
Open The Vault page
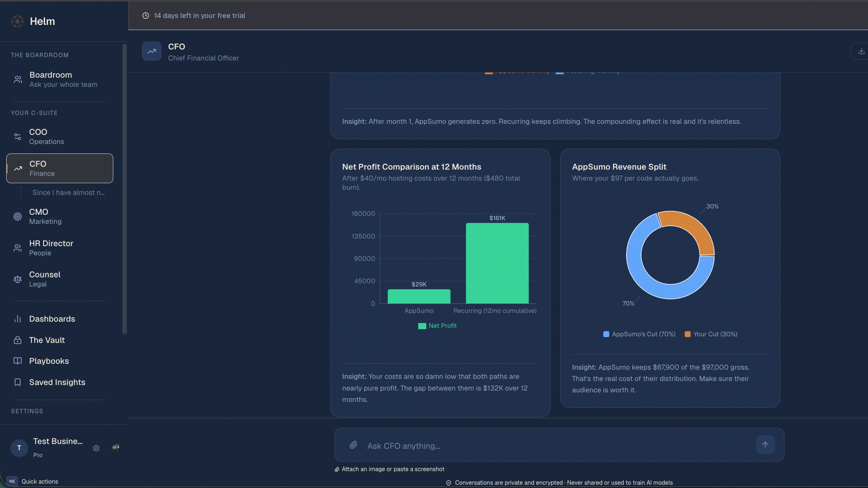pyautogui.click(x=60, y=340)
